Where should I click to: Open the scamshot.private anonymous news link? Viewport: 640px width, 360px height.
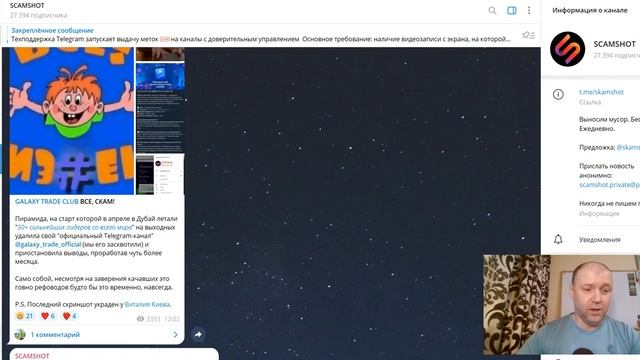pyautogui.click(x=609, y=185)
